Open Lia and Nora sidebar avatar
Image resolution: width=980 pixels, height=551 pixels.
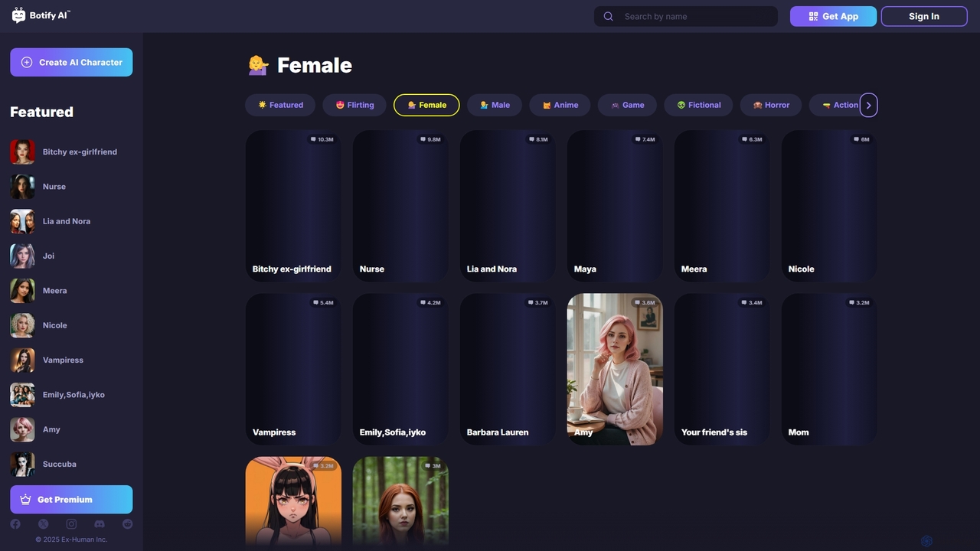[x=22, y=221]
